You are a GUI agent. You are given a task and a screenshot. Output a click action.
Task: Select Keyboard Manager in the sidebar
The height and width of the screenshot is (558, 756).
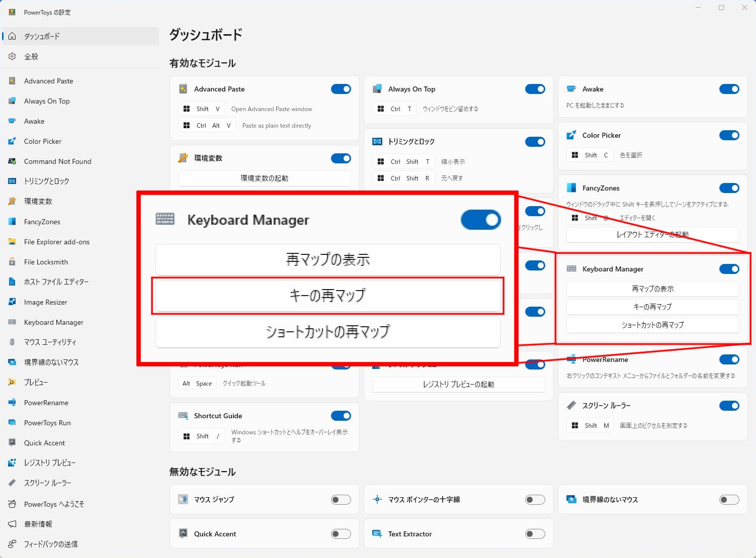pyautogui.click(x=54, y=322)
